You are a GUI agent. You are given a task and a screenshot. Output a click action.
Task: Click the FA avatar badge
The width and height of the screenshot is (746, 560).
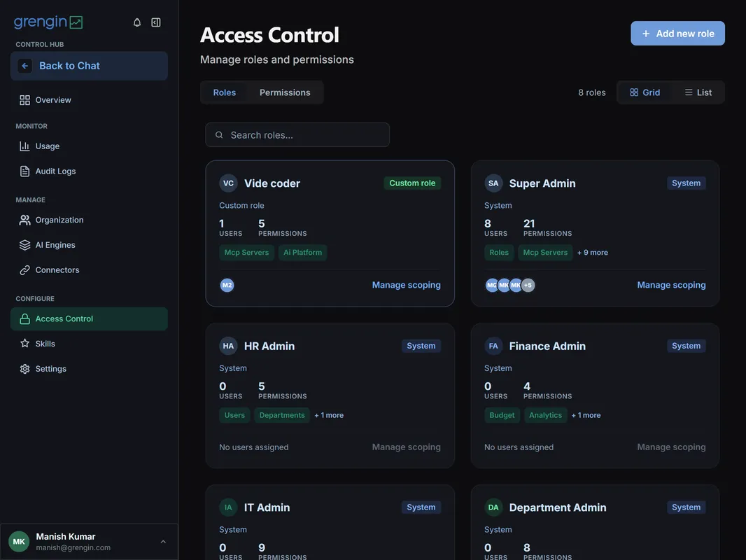pos(493,346)
